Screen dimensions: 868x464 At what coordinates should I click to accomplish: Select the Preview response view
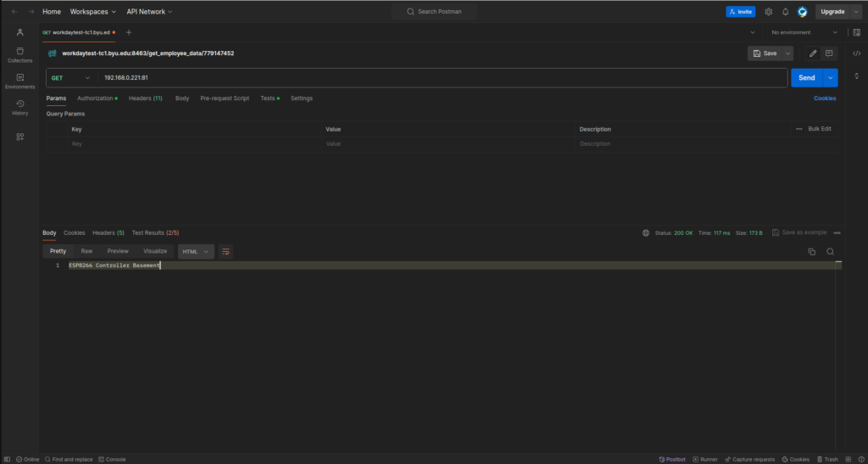click(x=118, y=251)
